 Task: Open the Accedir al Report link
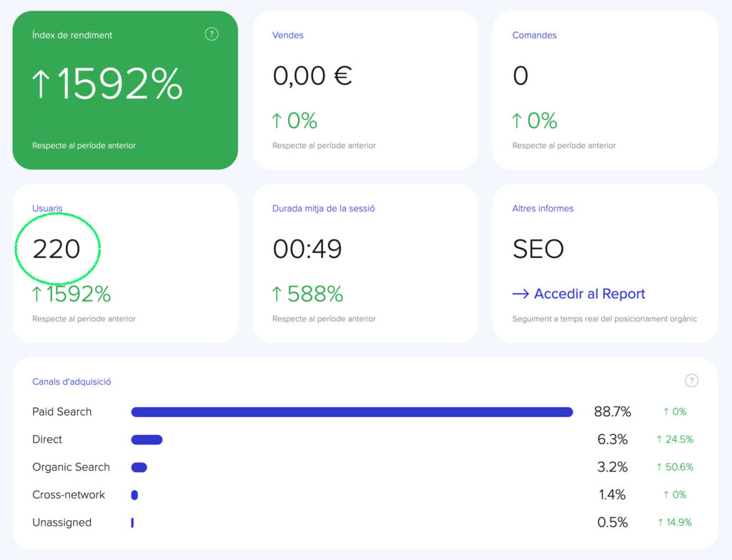click(x=589, y=294)
